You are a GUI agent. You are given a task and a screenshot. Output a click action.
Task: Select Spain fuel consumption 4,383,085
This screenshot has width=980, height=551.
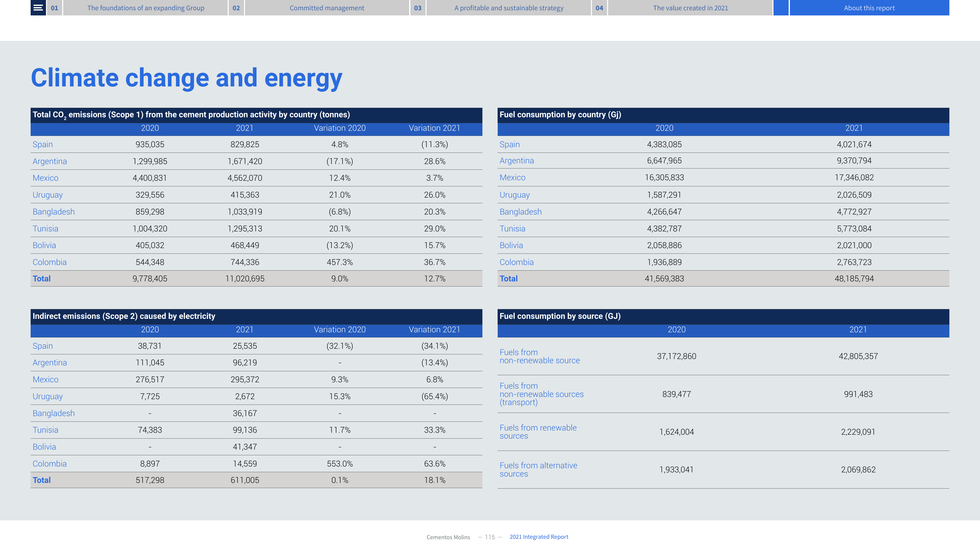664,144
